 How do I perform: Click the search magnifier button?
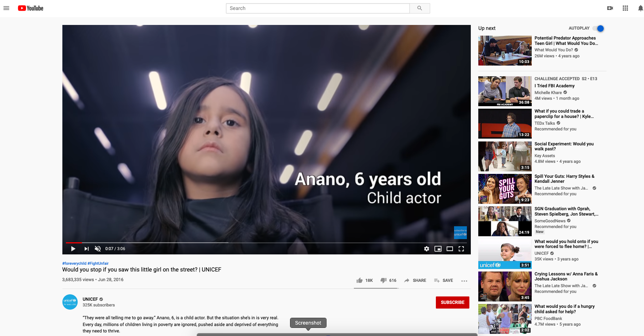(419, 8)
